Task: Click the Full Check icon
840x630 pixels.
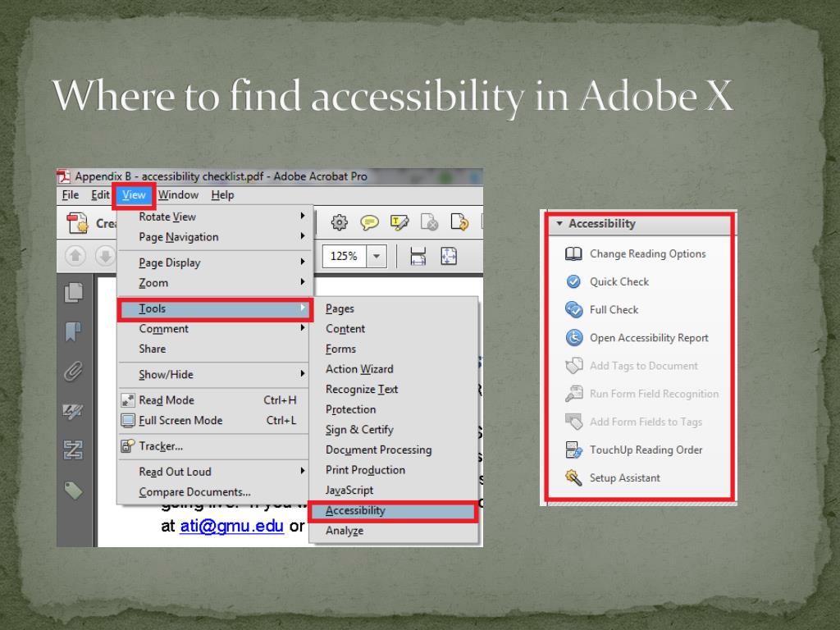Action: 573,309
